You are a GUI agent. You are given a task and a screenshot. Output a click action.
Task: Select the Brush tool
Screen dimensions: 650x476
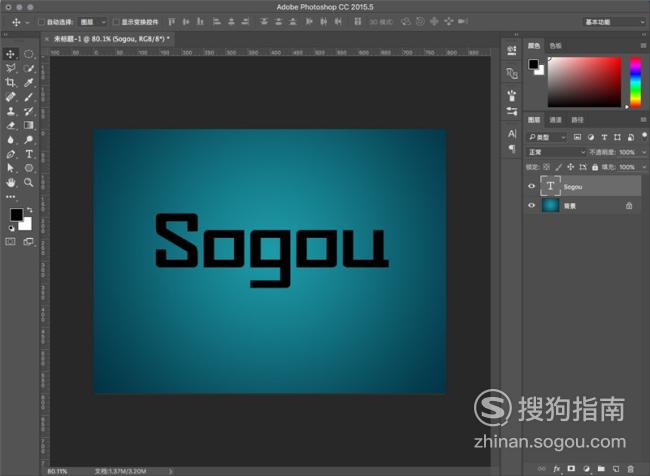click(x=29, y=97)
